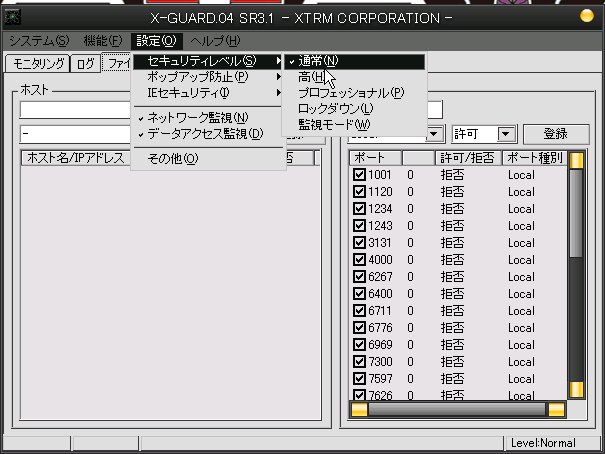
Task: Click the second host field containing a dash
Action: click(75, 134)
